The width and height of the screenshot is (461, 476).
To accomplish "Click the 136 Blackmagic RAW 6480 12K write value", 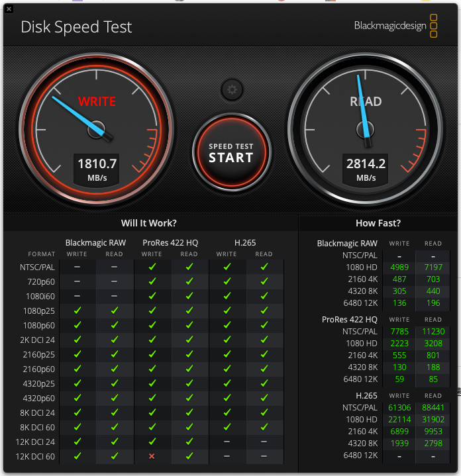I will click(399, 303).
